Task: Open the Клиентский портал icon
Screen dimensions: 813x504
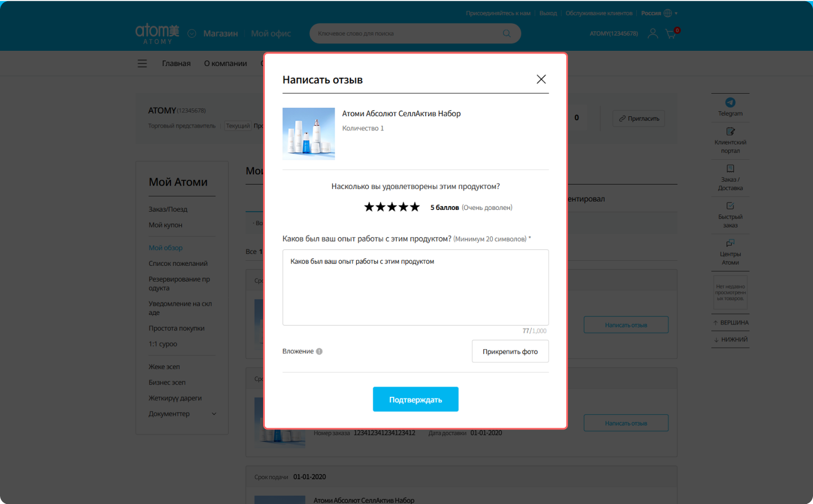Action: (x=730, y=132)
